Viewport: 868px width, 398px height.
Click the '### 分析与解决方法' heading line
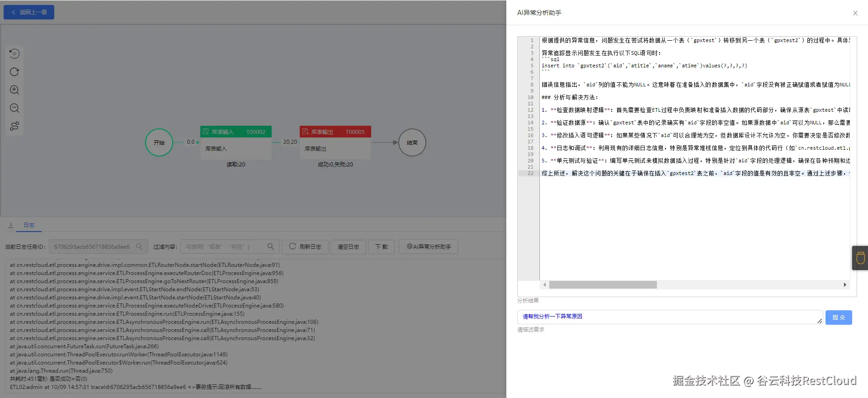[x=570, y=97]
